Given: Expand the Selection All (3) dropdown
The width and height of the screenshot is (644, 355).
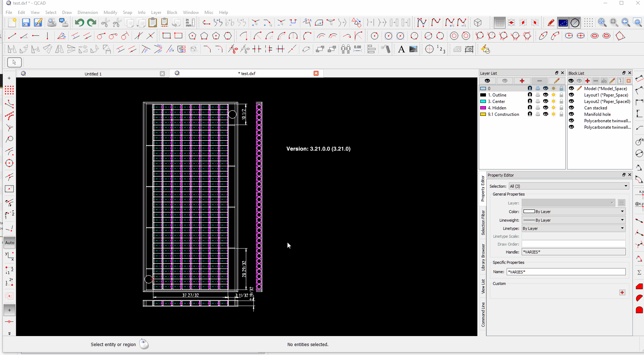Looking at the screenshot, I should [x=569, y=186].
